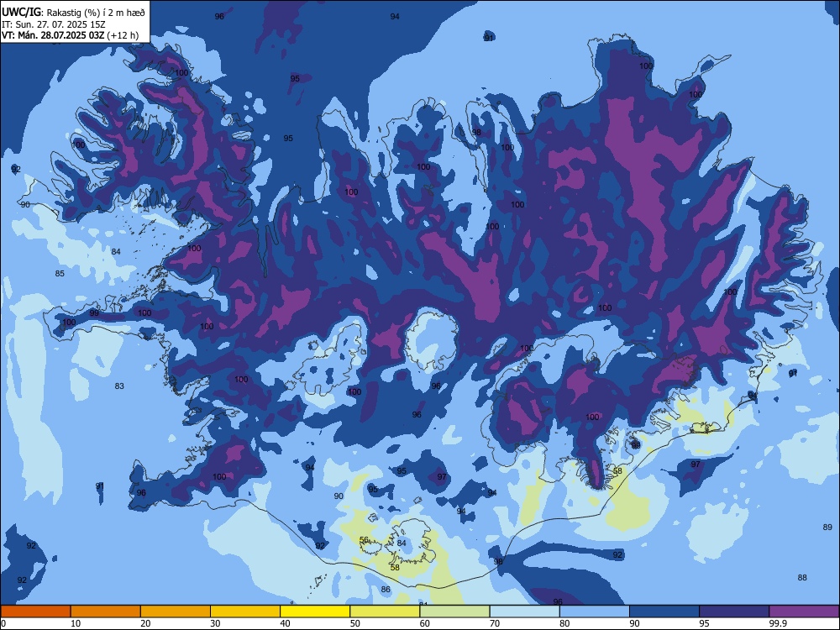This screenshot has width=840, height=630.
Task: Click the 10–20 orange legend swatch
Action: (106, 612)
